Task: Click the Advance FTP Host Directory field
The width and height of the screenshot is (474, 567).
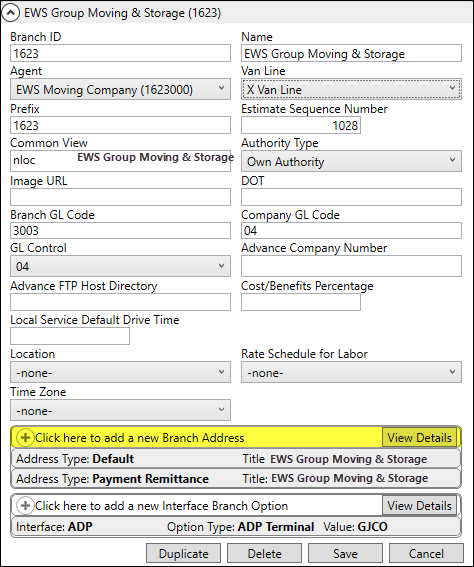Action: click(120, 302)
